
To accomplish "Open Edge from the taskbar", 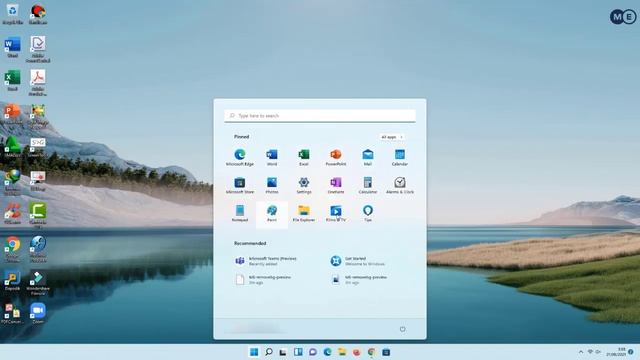I will (327, 352).
